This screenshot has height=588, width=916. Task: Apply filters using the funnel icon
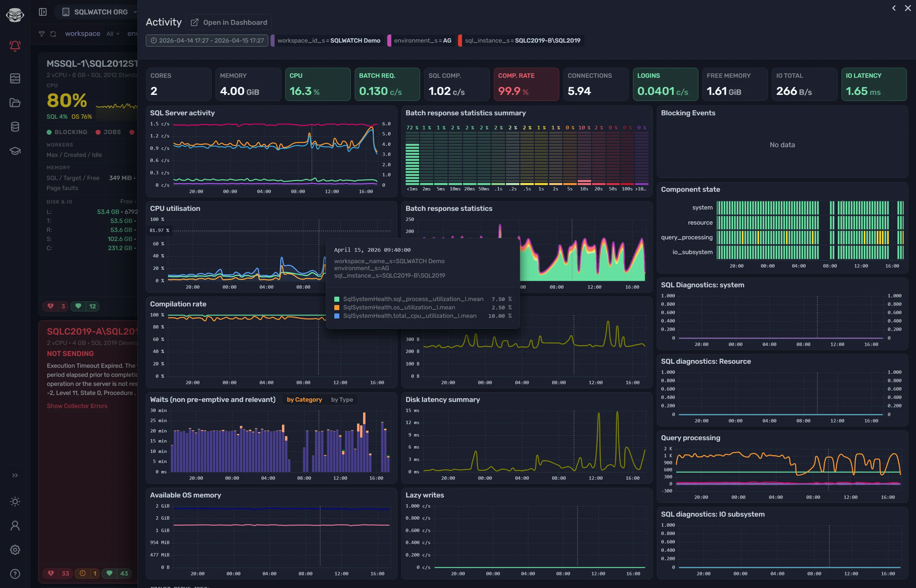tap(42, 34)
